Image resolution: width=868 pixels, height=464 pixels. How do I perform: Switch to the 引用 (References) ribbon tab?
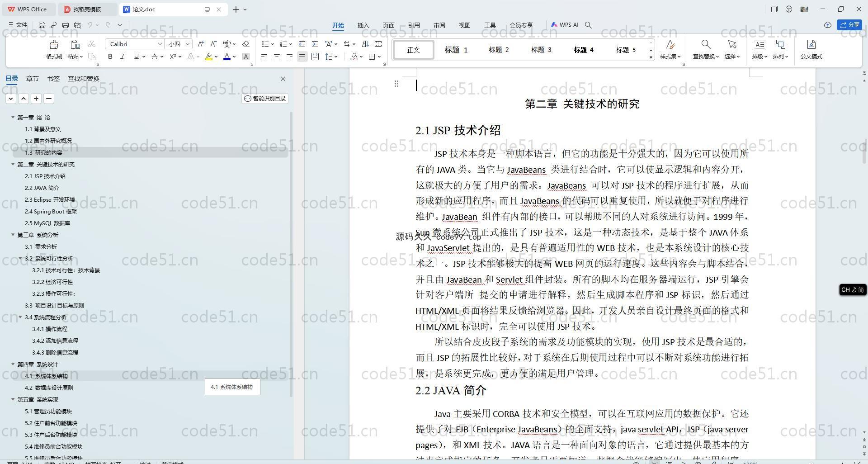[414, 25]
